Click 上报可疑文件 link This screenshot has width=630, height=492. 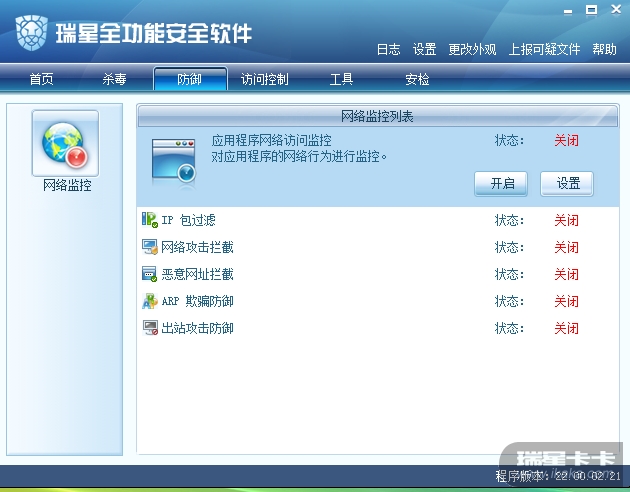pyautogui.click(x=544, y=49)
